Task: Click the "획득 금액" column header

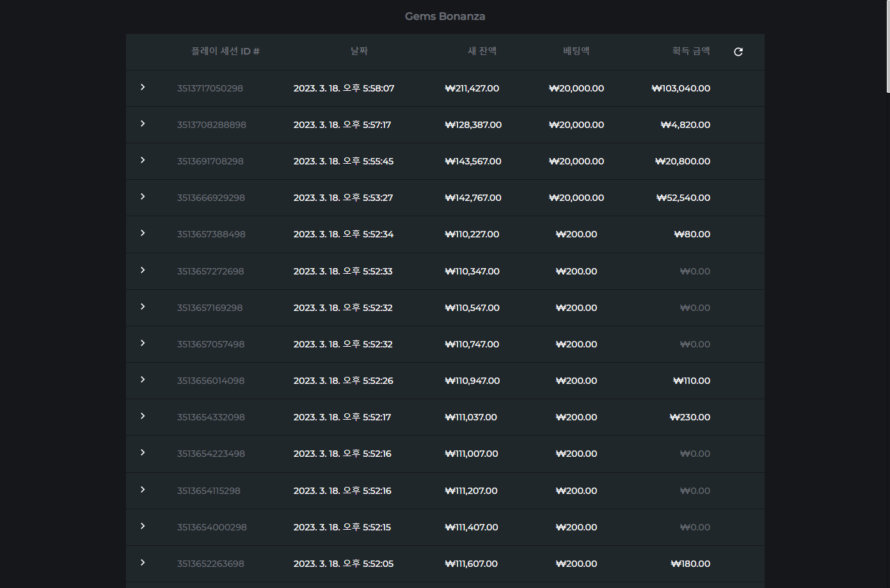Action: (x=691, y=51)
